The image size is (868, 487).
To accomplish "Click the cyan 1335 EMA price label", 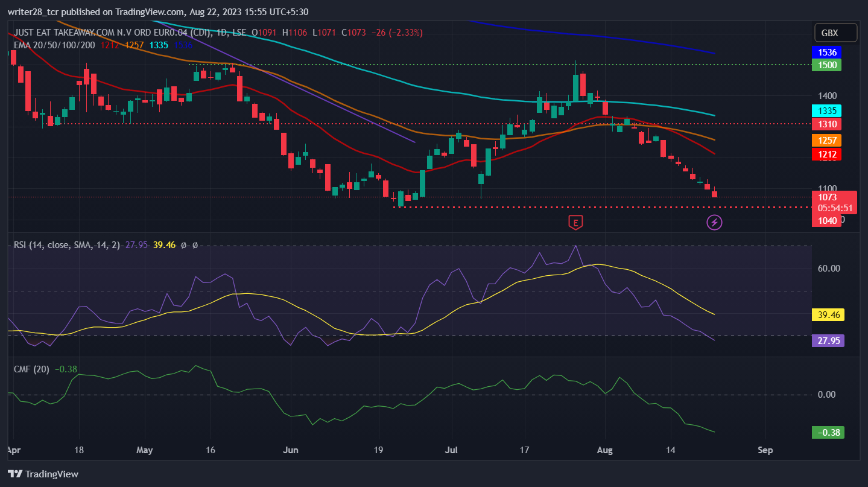I will coord(826,110).
